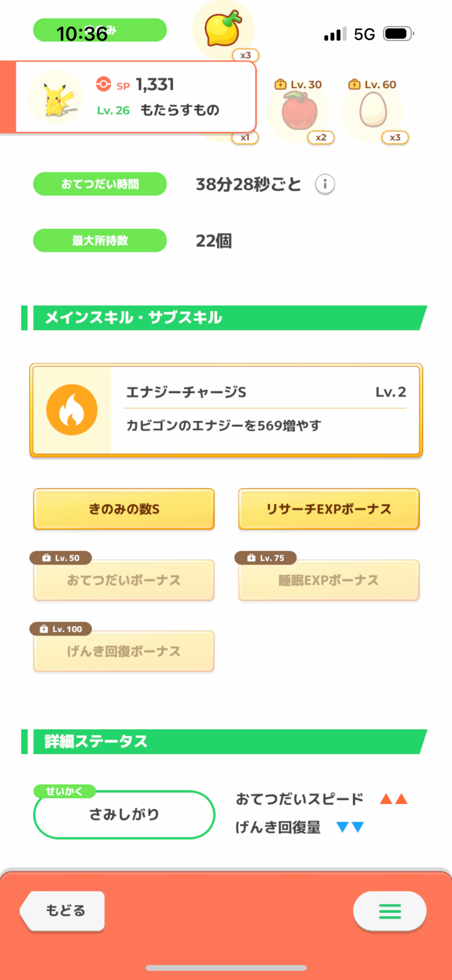Select the きのみの数S sub skill
Viewport: 452px width, 980px height.
[124, 509]
